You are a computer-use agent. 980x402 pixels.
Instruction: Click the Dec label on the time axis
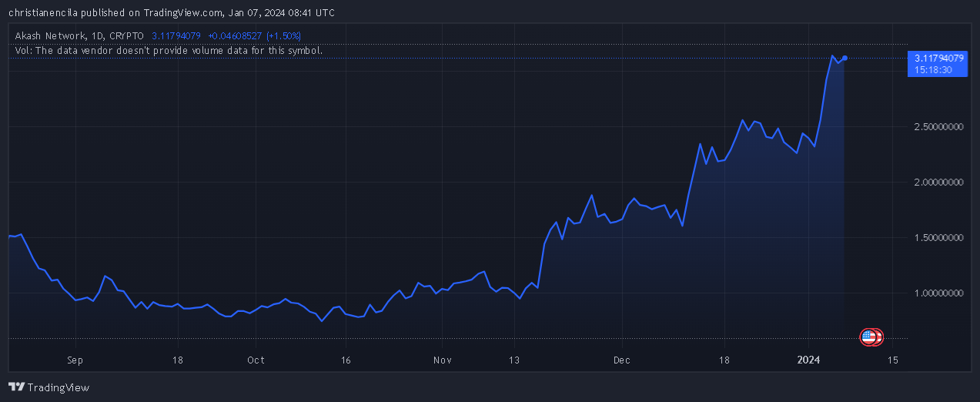click(x=622, y=360)
